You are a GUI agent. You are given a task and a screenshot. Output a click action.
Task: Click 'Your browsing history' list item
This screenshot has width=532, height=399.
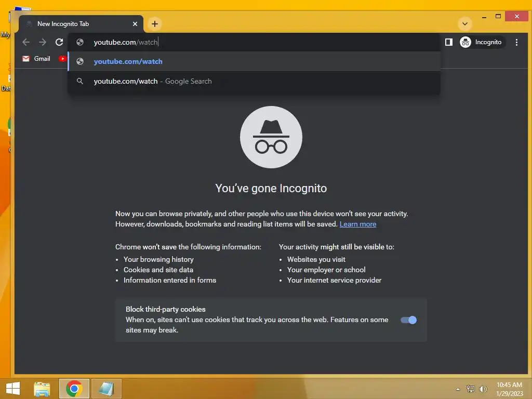[x=158, y=259]
